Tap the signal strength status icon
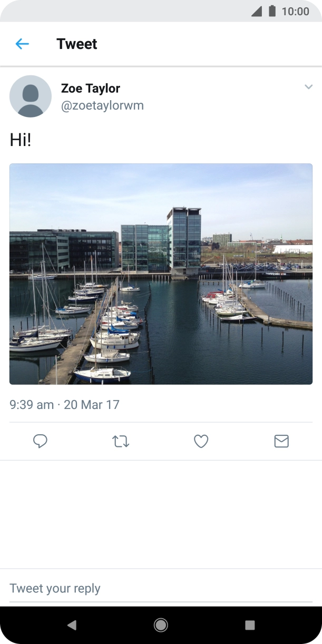 [x=257, y=11]
